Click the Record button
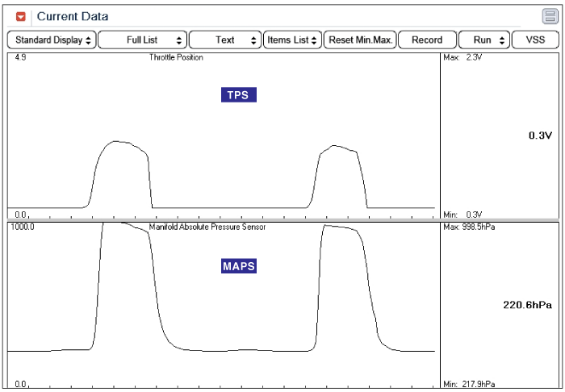Image resolution: width=565 pixels, height=392 pixels. pyautogui.click(x=427, y=40)
